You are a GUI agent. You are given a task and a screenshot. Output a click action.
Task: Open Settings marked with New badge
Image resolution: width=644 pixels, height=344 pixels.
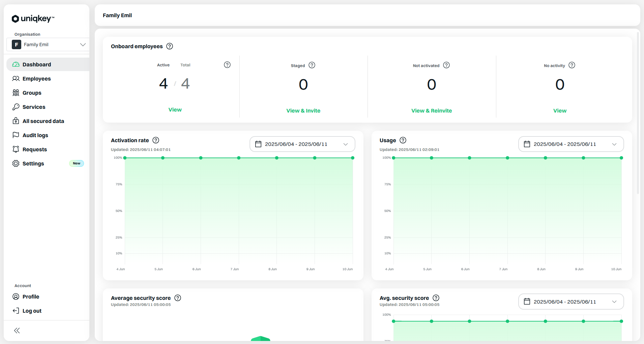(x=33, y=163)
